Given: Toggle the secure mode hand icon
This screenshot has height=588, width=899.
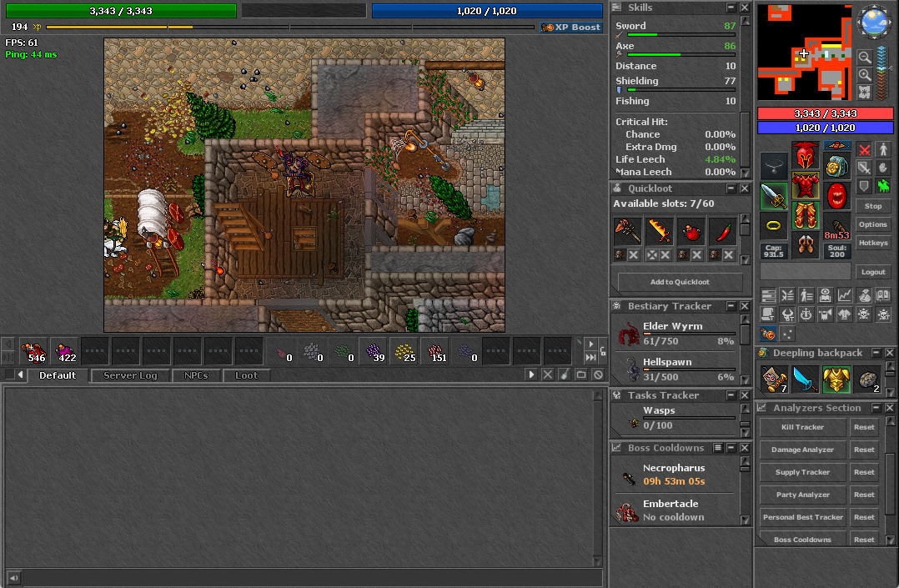Looking at the screenshot, I should [x=883, y=168].
